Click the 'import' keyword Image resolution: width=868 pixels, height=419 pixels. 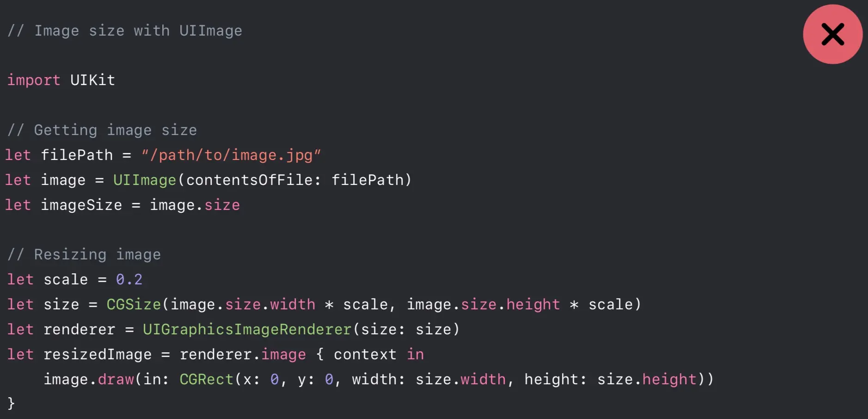point(33,80)
